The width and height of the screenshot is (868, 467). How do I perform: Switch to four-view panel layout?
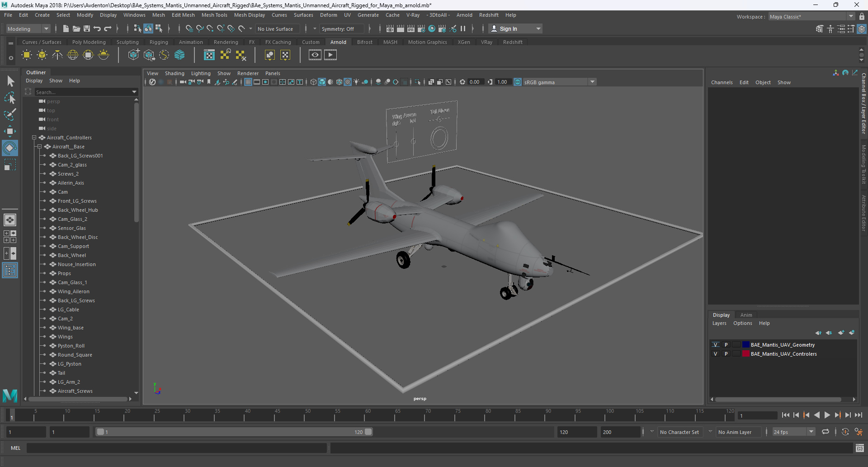[10, 237]
